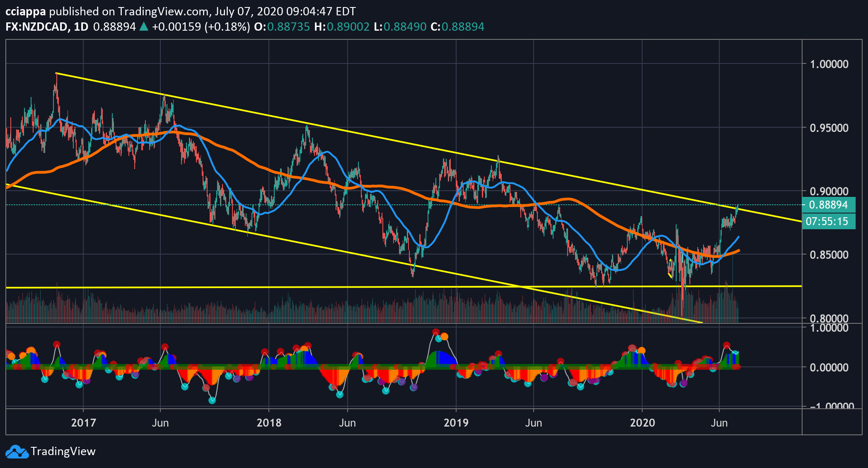Click the 0.85000 price axis label

829,255
